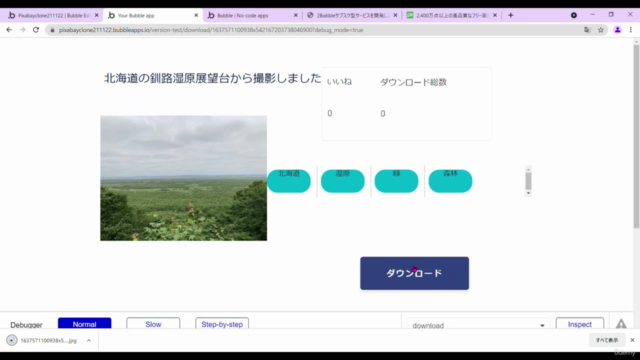Select the 湿原 tag

(342, 181)
